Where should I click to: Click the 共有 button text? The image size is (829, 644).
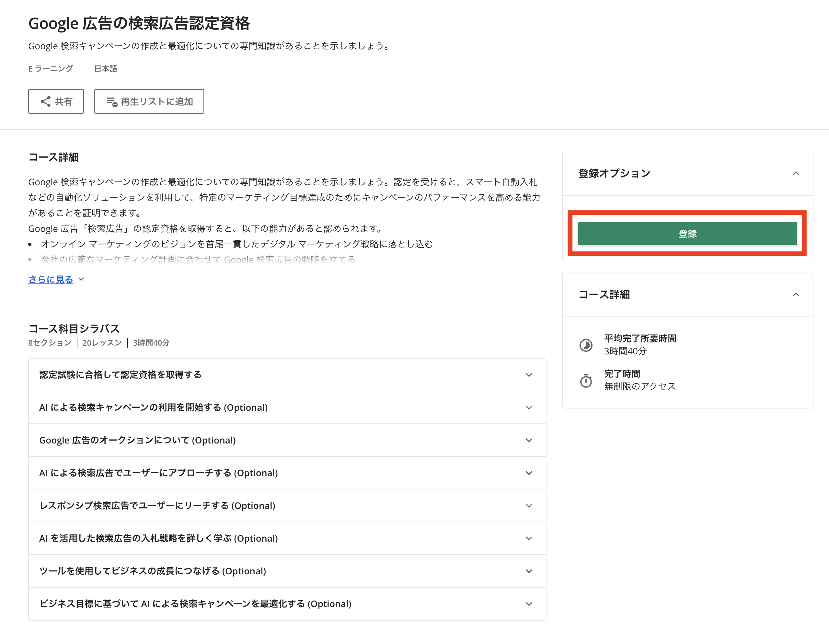(63, 102)
